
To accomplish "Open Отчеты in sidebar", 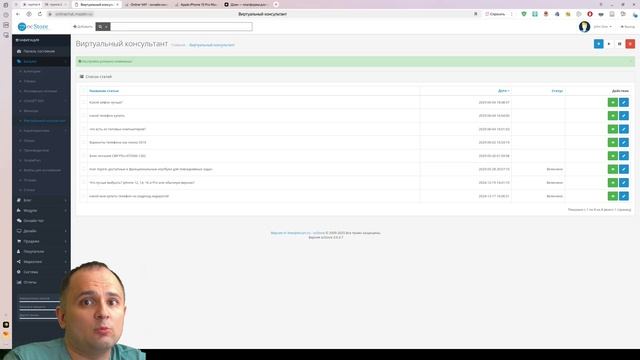I will (x=41, y=282).
